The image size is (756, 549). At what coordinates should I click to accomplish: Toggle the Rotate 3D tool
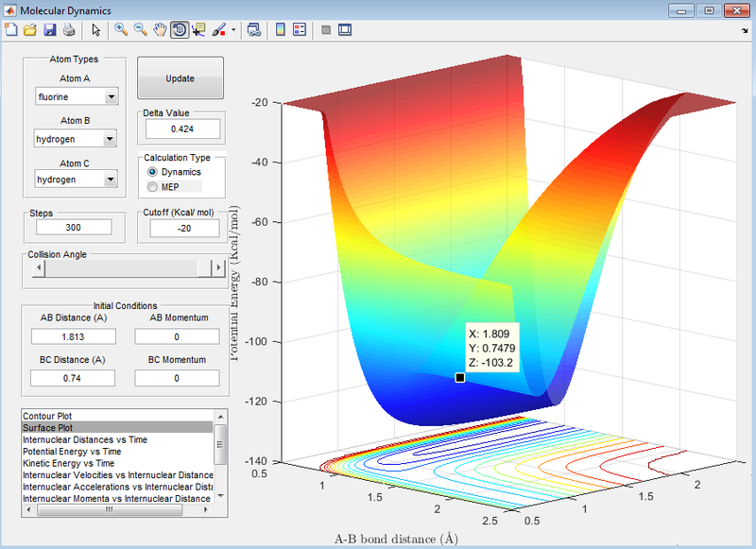coord(180,30)
